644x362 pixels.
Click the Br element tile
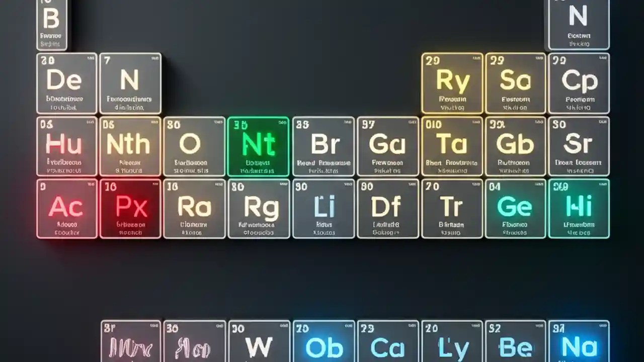[323, 146]
